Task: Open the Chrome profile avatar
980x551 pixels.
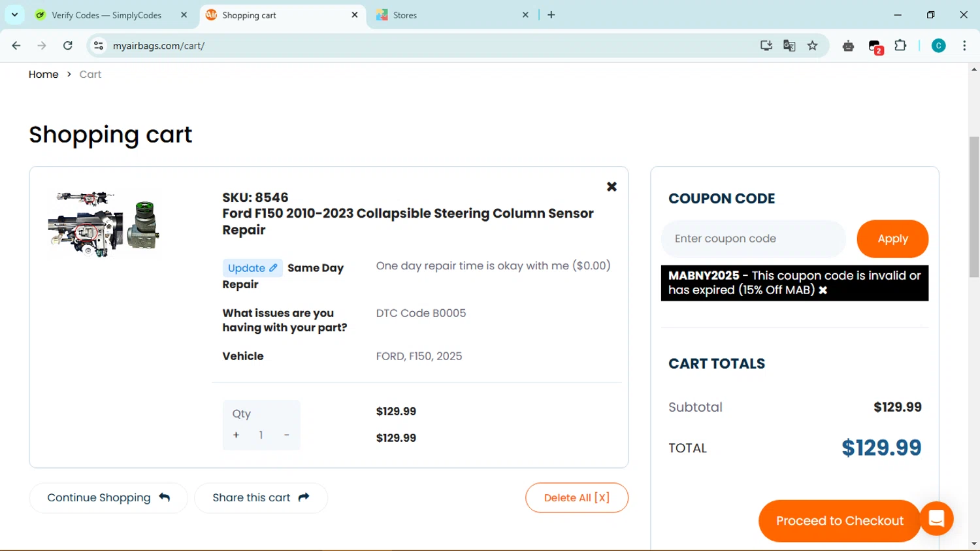Action: [939, 46]
